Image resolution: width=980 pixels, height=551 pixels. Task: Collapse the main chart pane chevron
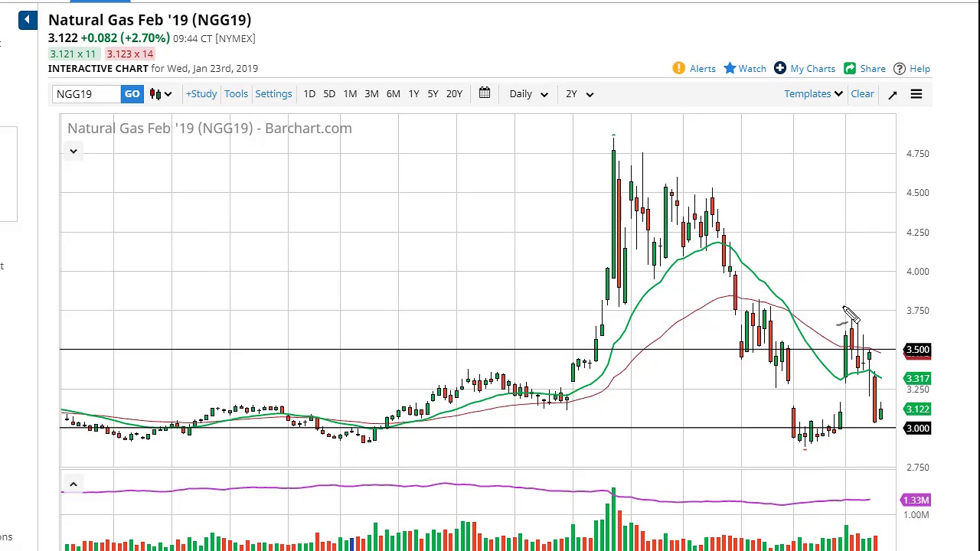point(73,151)
